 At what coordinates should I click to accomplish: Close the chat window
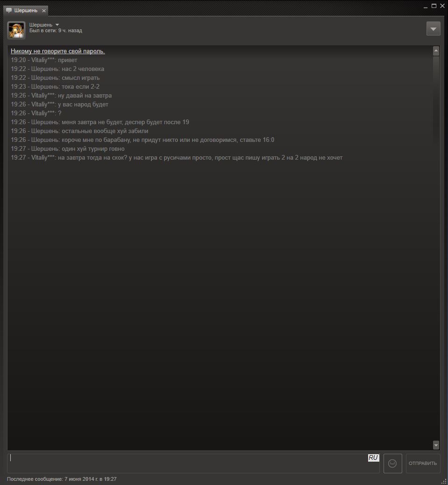coord(442,6)
